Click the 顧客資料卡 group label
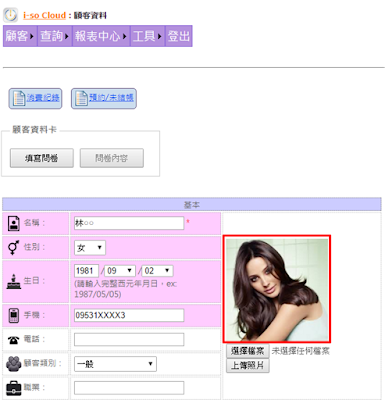The image size is (385, 400). click(34, 130)
